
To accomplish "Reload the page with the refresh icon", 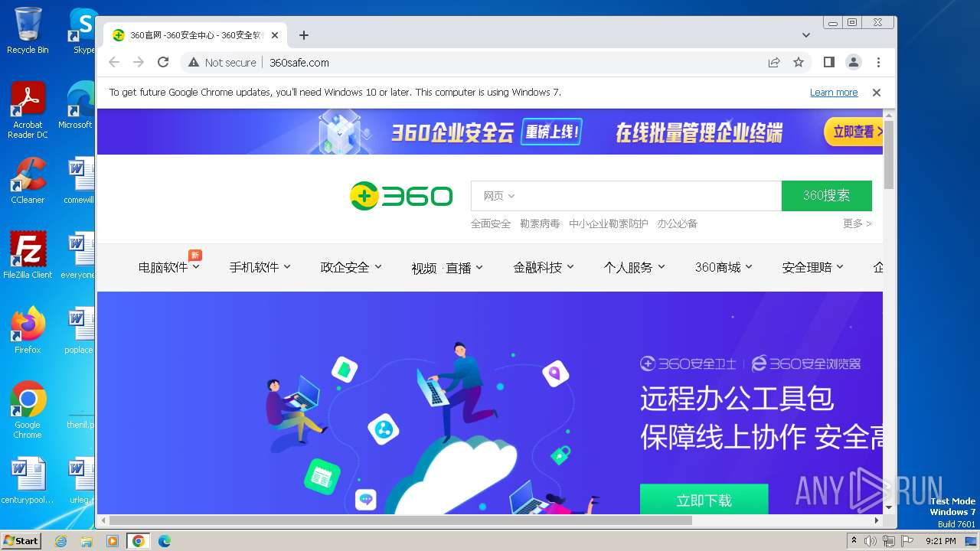I will (163, 63).
